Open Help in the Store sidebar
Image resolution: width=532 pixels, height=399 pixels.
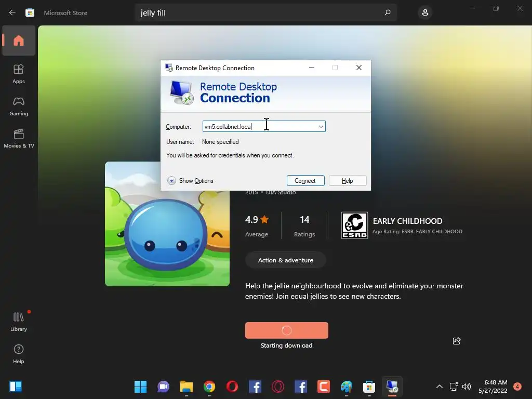pyautogui.click(x=19, y=354)
